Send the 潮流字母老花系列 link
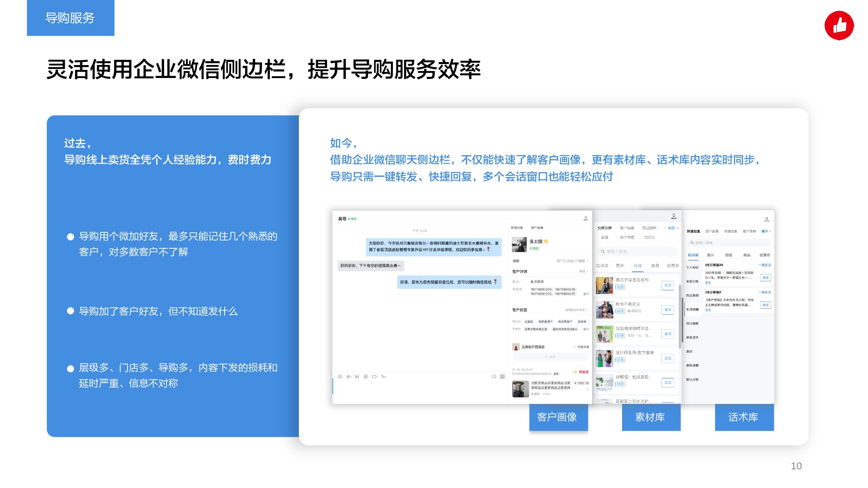Image resolution: width=868 pixels, height=488 pixels. click(x=668, y=285)
